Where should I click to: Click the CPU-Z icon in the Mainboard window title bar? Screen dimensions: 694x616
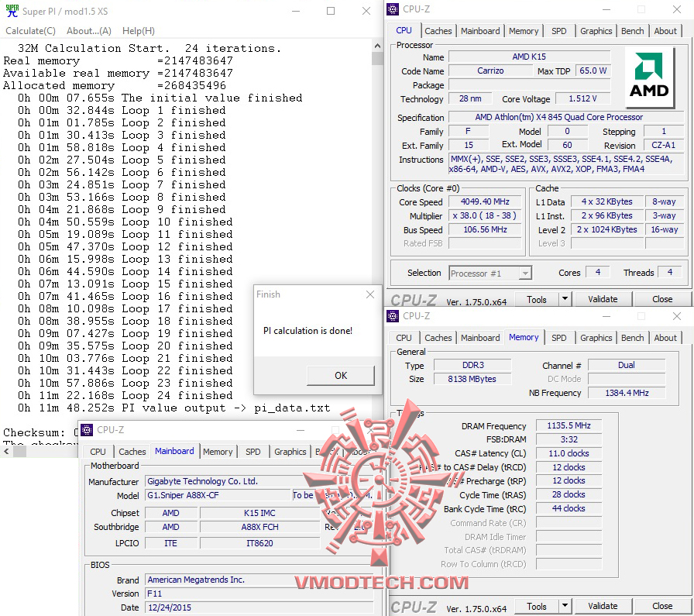coord(87,429)
